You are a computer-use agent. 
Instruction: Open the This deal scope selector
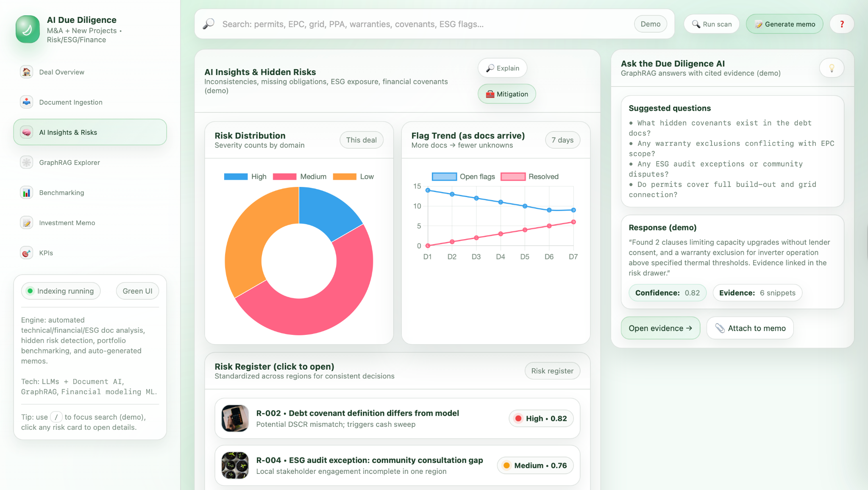[x=361, y=140]
